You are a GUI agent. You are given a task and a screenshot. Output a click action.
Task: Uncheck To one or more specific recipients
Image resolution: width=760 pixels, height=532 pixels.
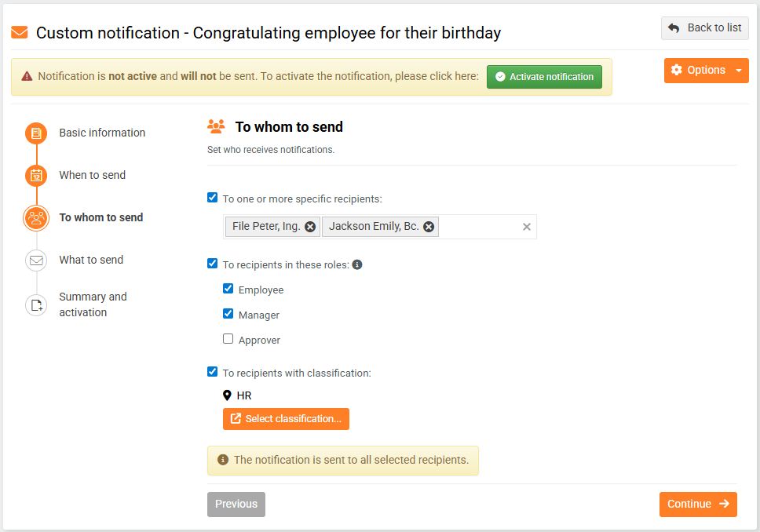click(x=213, y=198)
